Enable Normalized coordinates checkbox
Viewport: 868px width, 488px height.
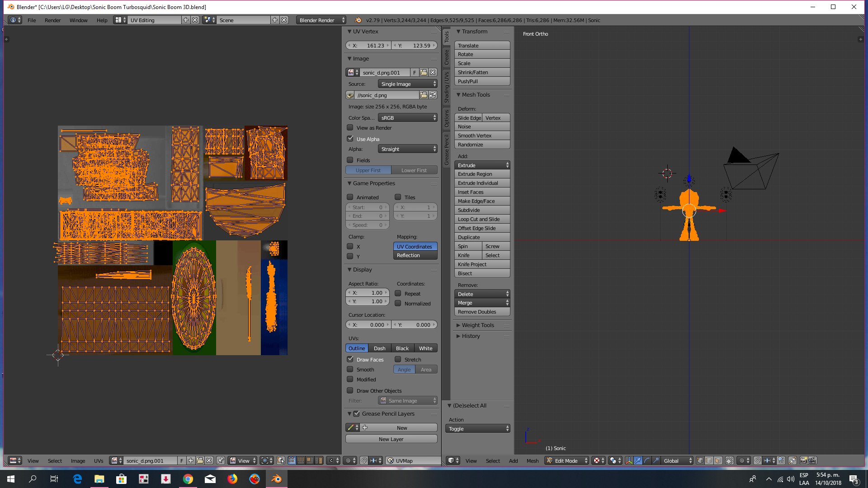(398, 303)
